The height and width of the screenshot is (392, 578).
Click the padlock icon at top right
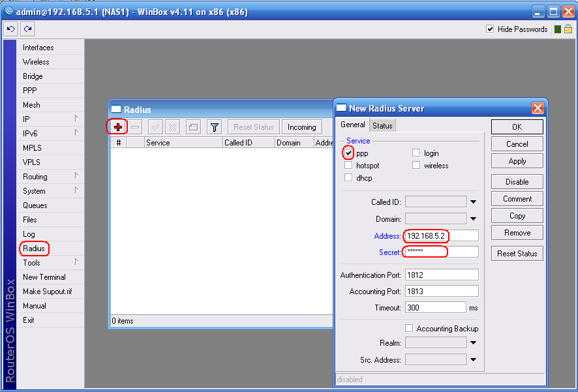568,29
